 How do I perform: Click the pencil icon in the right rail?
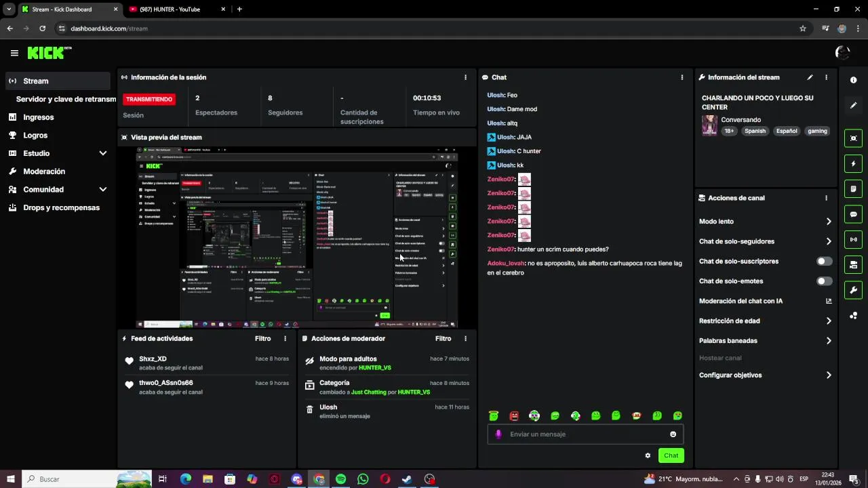[x=853, y=106]
